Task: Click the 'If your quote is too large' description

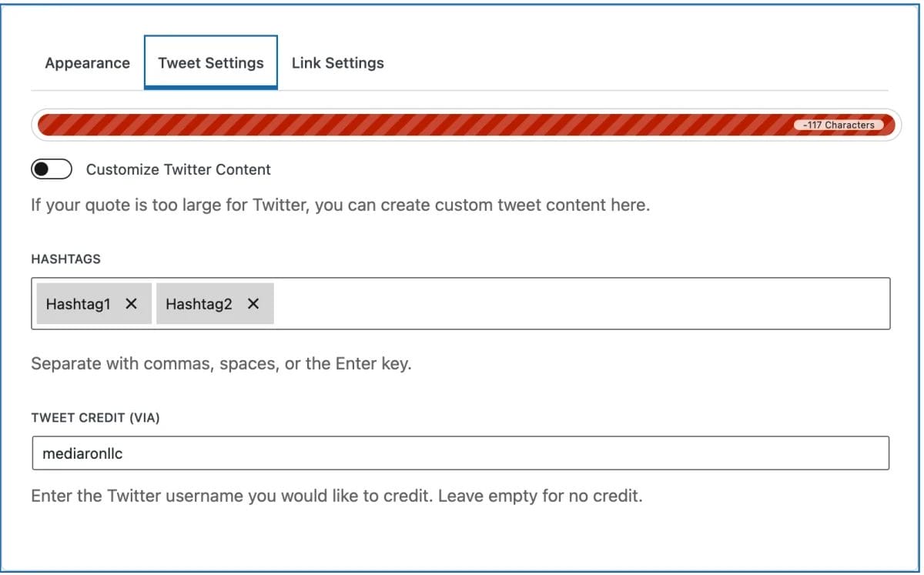Action: click(x=340, y=206)
